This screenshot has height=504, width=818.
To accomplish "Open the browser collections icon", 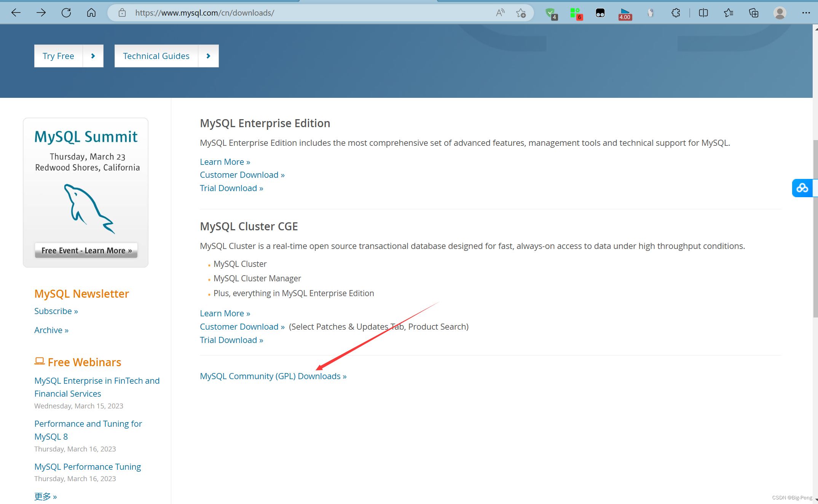I will pos(753,13).
